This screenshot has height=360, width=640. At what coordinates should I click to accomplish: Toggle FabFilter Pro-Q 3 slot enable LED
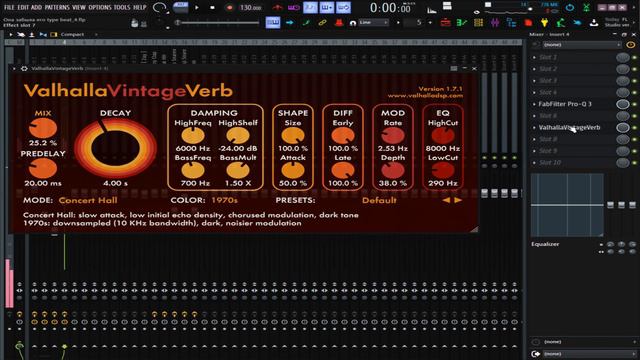634,104
